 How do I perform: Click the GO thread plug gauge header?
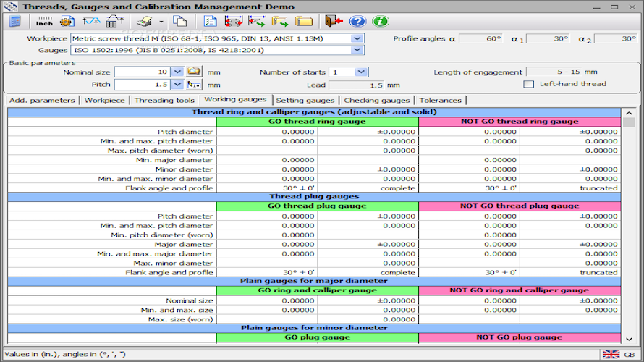click(x=317, y=206)
